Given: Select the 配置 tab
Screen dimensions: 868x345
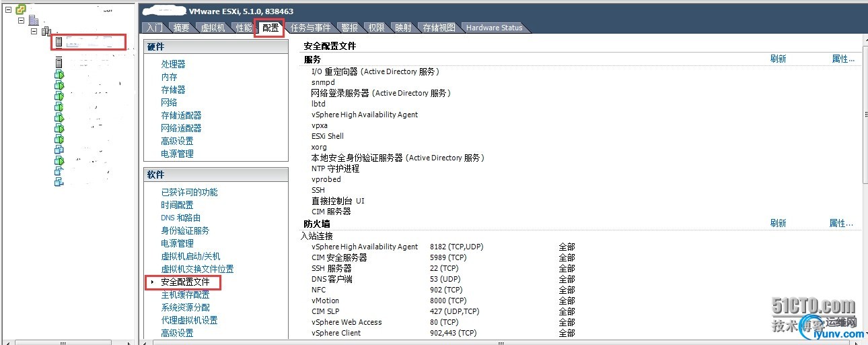Looking at the screenshot, I should 270,28.
